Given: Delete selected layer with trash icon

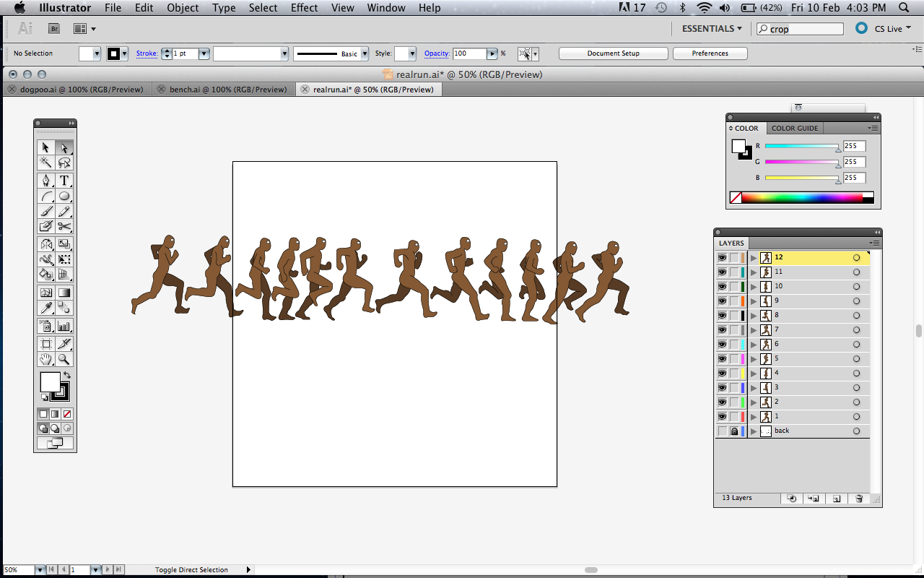Looking at the screenshot, I should click(859, 499).
